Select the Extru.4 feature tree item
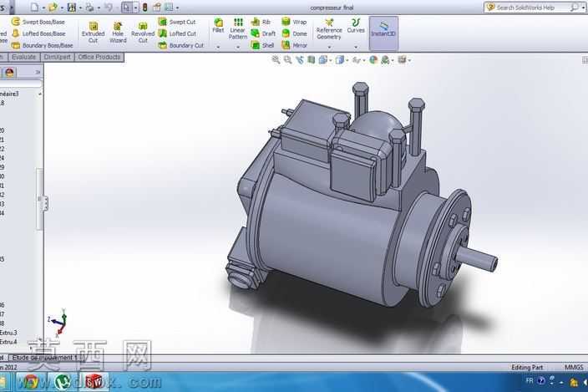 coord(8,342)
